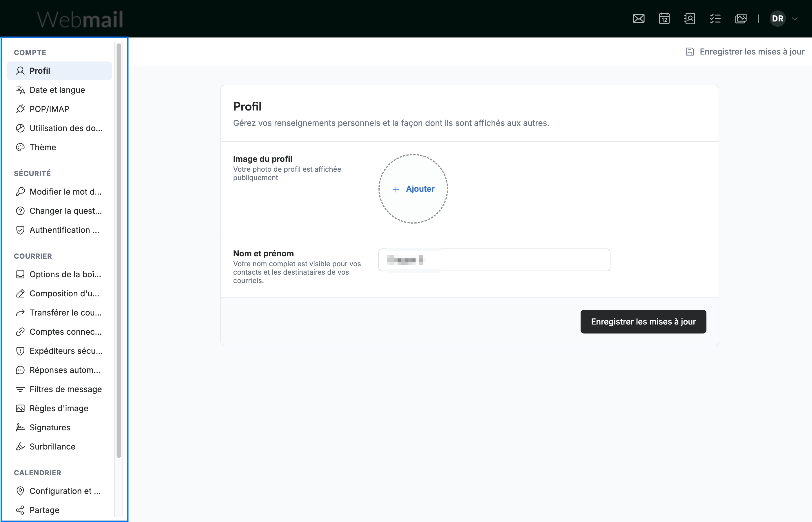Click the shield icon for Expéditeurs sécurisés
Image resolution: width=812 pixels, height=522 pixels.
tap(20, 351)
